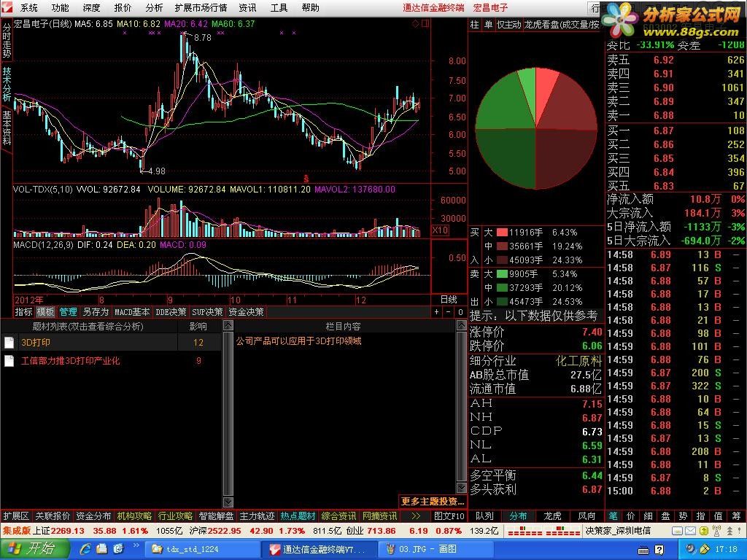The image size is (747, 560).
Task: Select the 3D打印 theme row
Action: (x=111, y=343)
